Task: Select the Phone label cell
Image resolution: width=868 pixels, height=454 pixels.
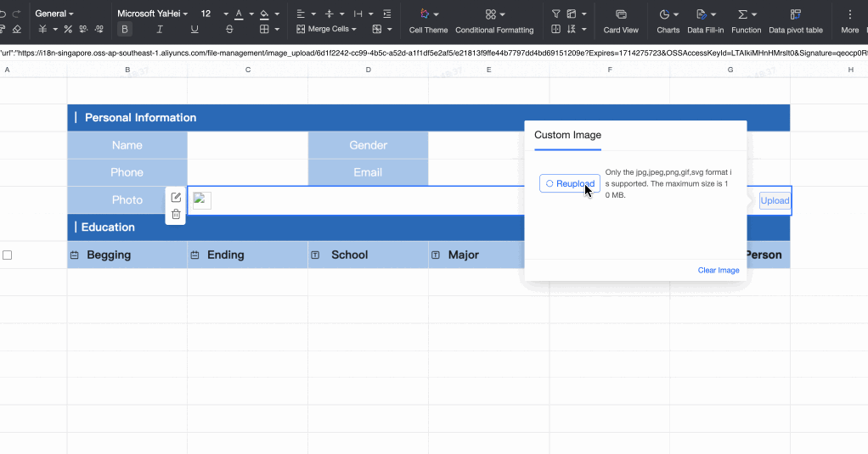Action: [x=127, y=172]
